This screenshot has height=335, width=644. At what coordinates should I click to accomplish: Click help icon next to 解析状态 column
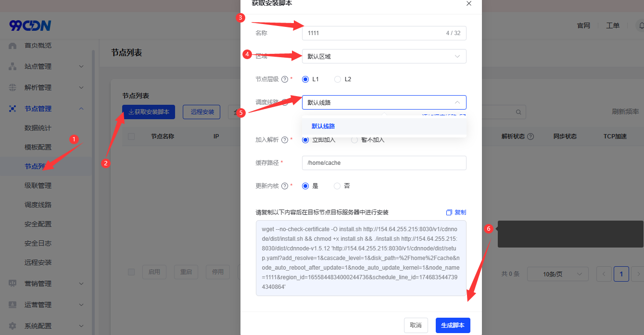tap(530, 136)
